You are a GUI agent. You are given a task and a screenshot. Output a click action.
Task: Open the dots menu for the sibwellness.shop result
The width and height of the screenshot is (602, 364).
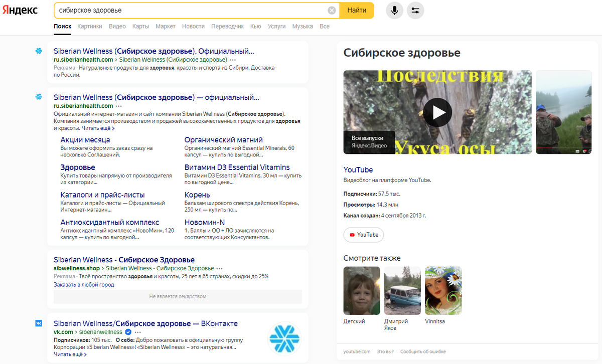[x=219, y=269]
